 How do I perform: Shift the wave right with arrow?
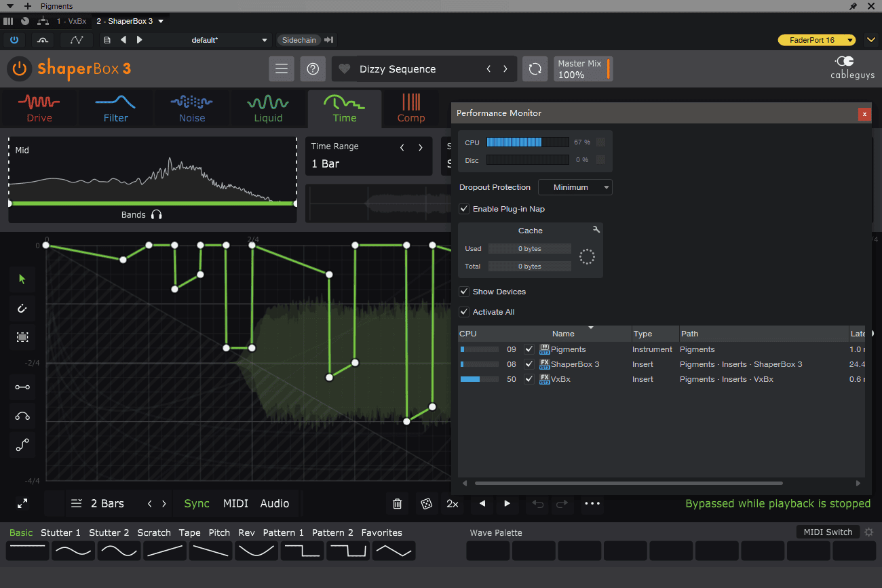[x=507, y=503]
